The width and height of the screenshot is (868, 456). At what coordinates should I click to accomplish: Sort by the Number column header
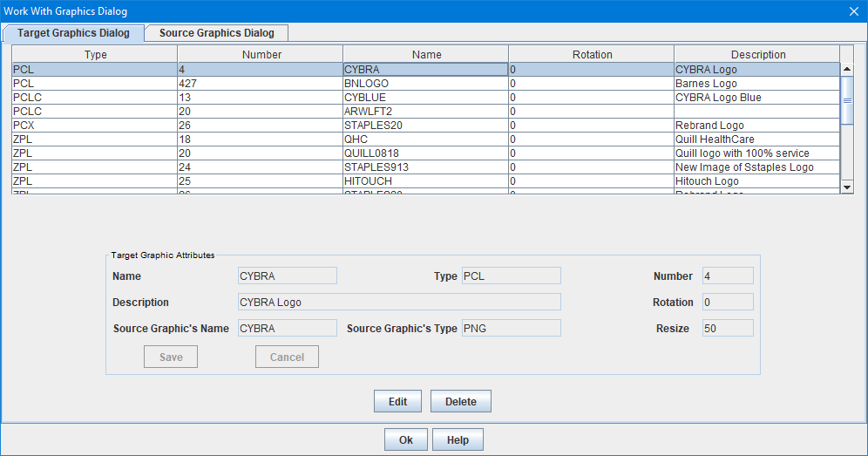(x=261, y=54)
